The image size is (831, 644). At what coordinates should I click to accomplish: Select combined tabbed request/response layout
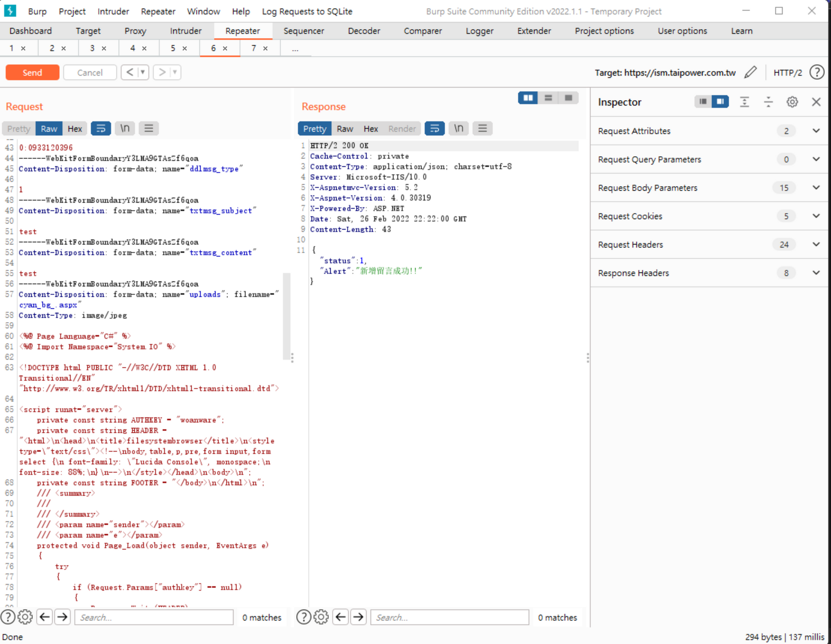[x=568, y=98]
